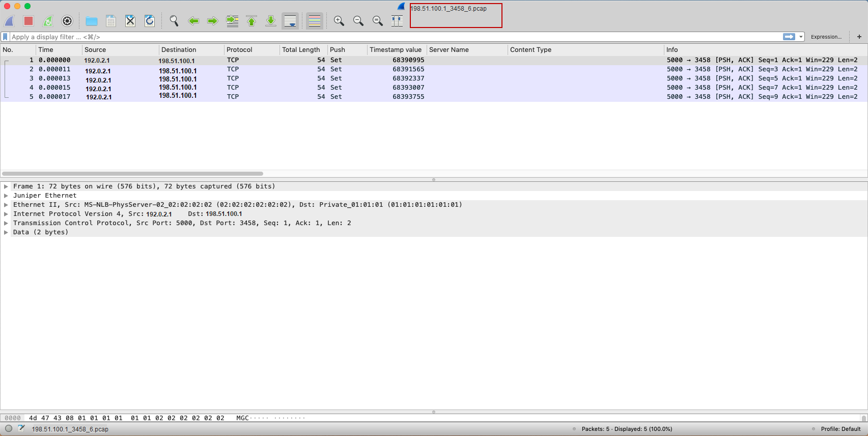This screenshot has height=436, width=868.
Task: Click the Expression… button
Action: 826,37
